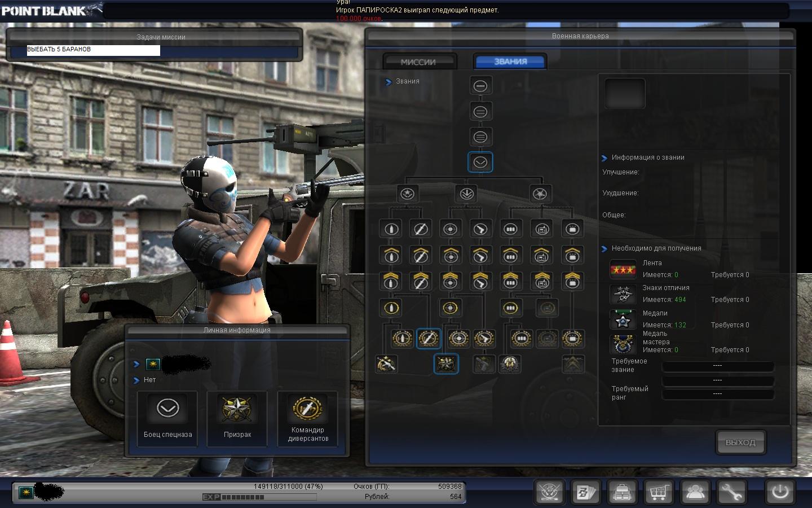Open the clan emblem with crossed rifles
The height and width of the screenshot is (508, 812).
[x=550, y=492]
